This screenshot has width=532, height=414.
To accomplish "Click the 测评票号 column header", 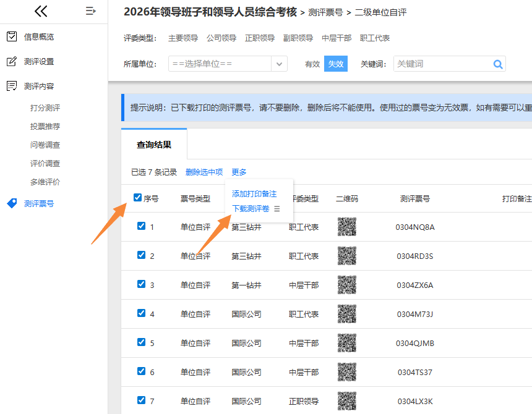I will [x=415, y=199].
